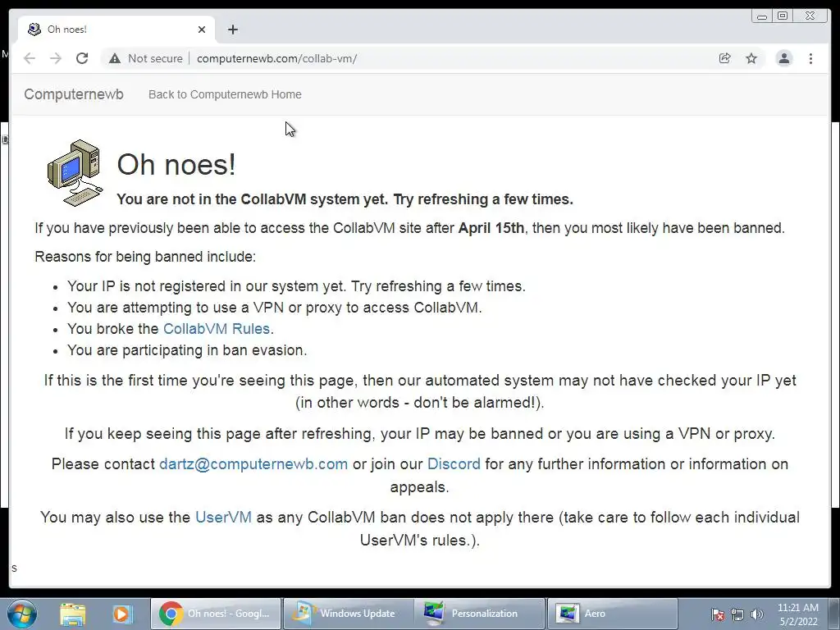Click the browser forward arrow
Screen dimensions: 840x630
coord(56,58)
